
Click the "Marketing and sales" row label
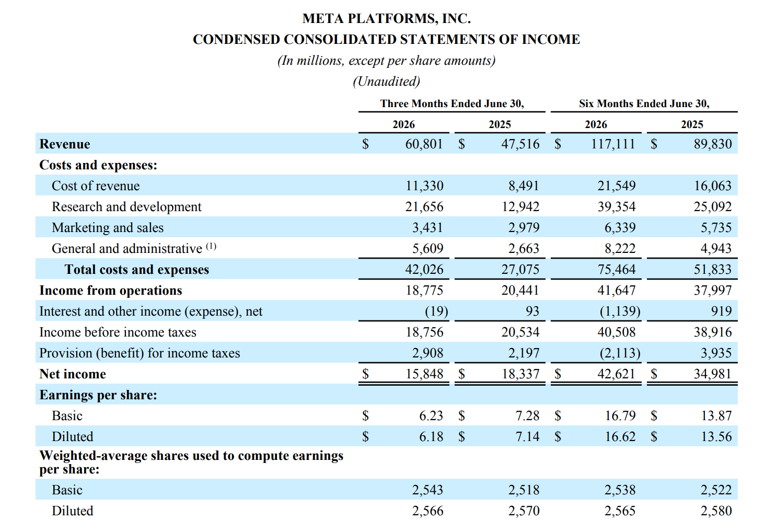coord(108,228)
